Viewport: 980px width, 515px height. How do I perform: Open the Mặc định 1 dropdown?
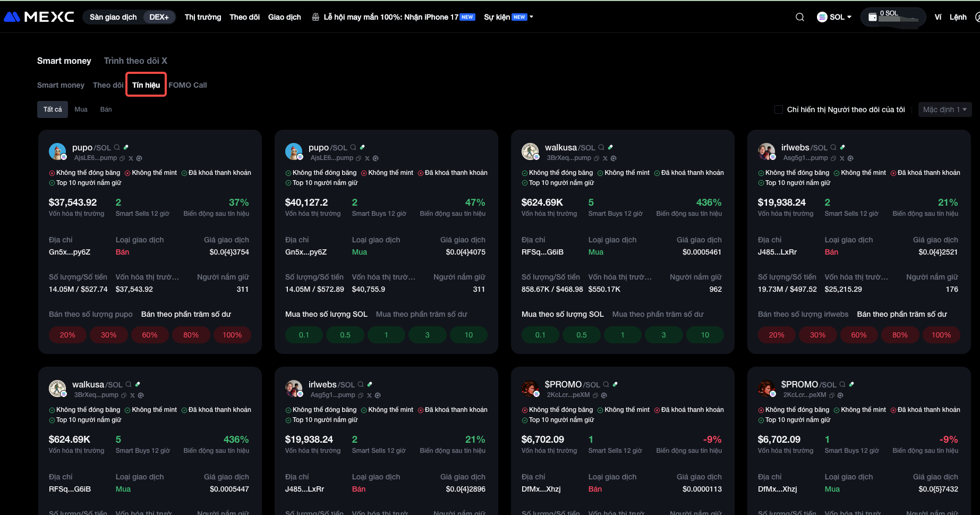click(x=944, y=109)
